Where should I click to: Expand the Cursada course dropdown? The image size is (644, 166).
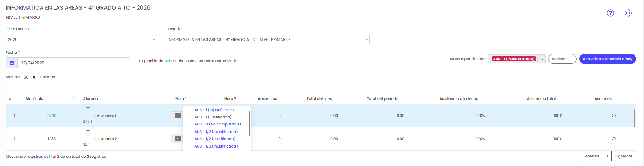[x=268, y=39]
